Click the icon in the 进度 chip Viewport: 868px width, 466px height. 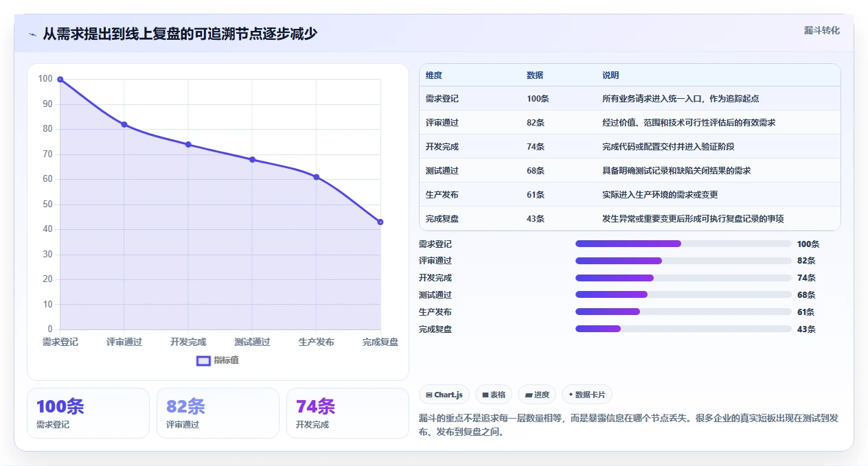click(528, 395)
